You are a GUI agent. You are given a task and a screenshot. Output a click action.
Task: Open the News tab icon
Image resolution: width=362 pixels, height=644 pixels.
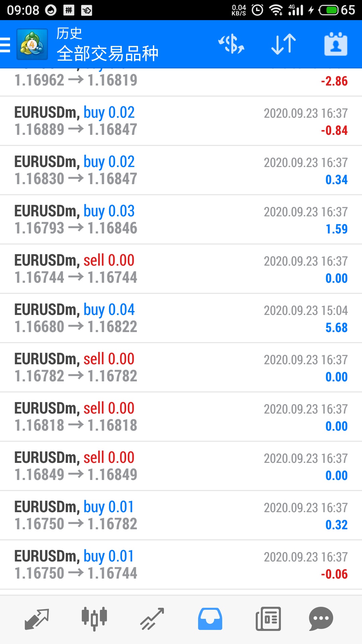[x=268, y=619]
